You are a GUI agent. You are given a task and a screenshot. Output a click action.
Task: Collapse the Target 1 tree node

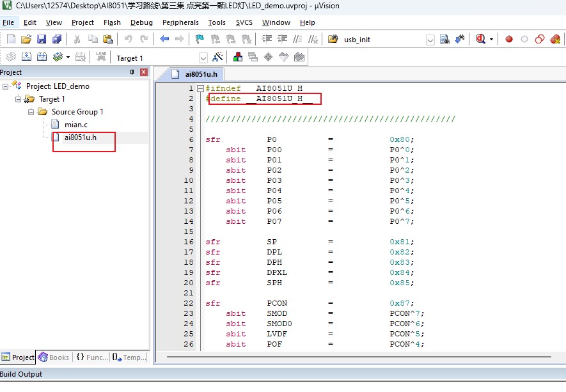pyautogui.click(x=19, y=99)
